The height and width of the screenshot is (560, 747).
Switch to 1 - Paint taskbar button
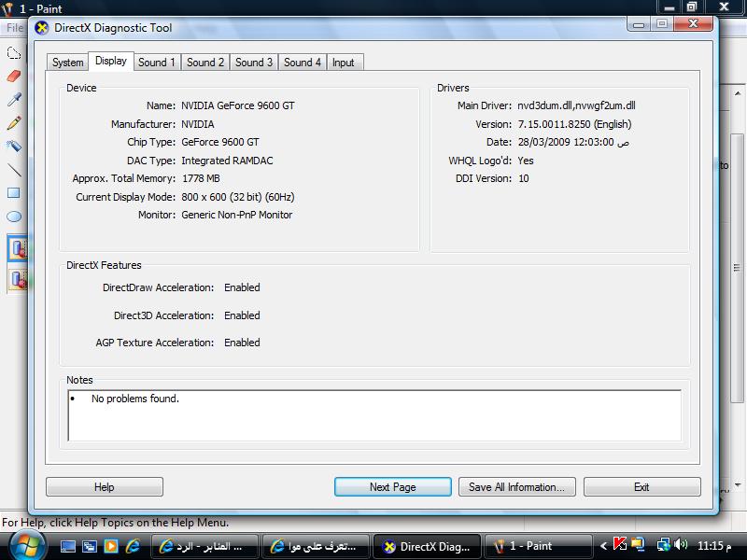539,546
